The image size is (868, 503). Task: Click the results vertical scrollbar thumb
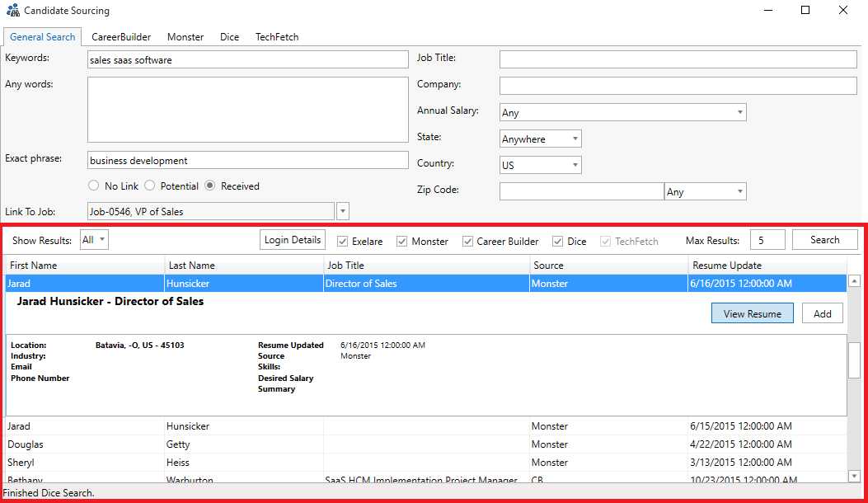[854, 360]
